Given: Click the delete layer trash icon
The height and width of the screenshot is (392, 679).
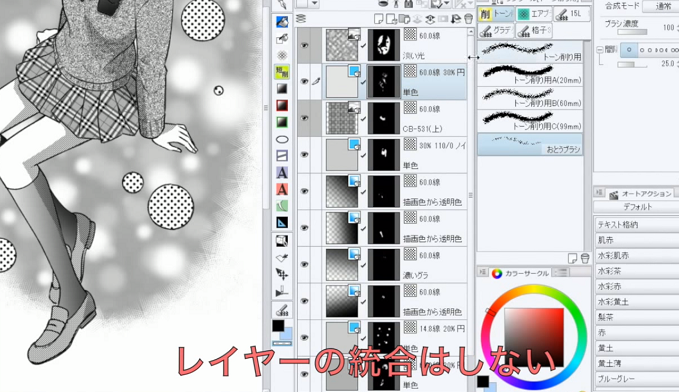Looking at the screenshot, I should 468,19.
